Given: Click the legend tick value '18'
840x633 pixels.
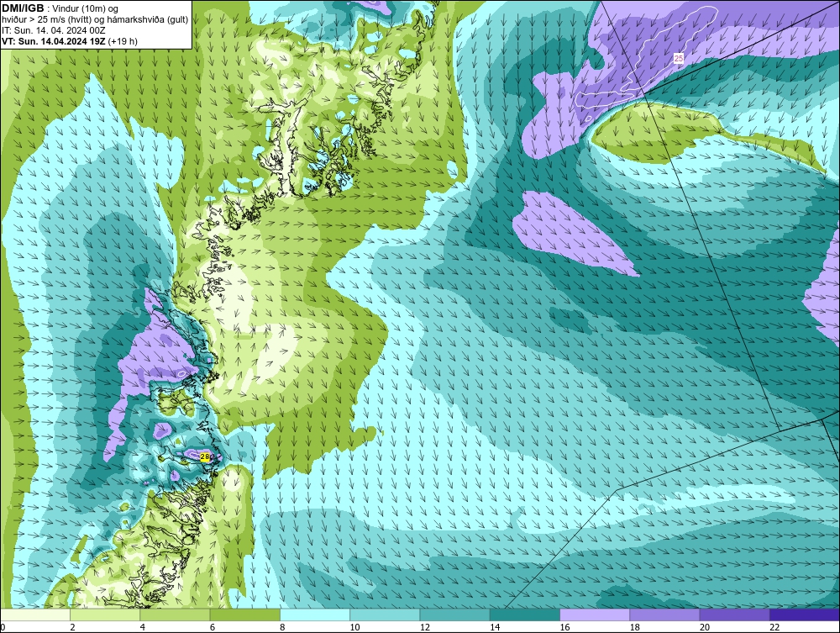Looking at the screenshot, I should click(x=635, y=627).
